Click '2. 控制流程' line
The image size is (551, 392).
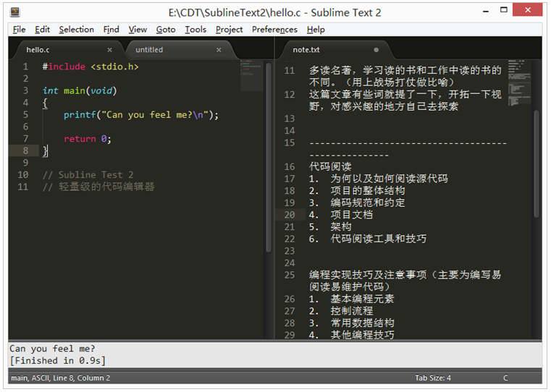pos(341,311)
